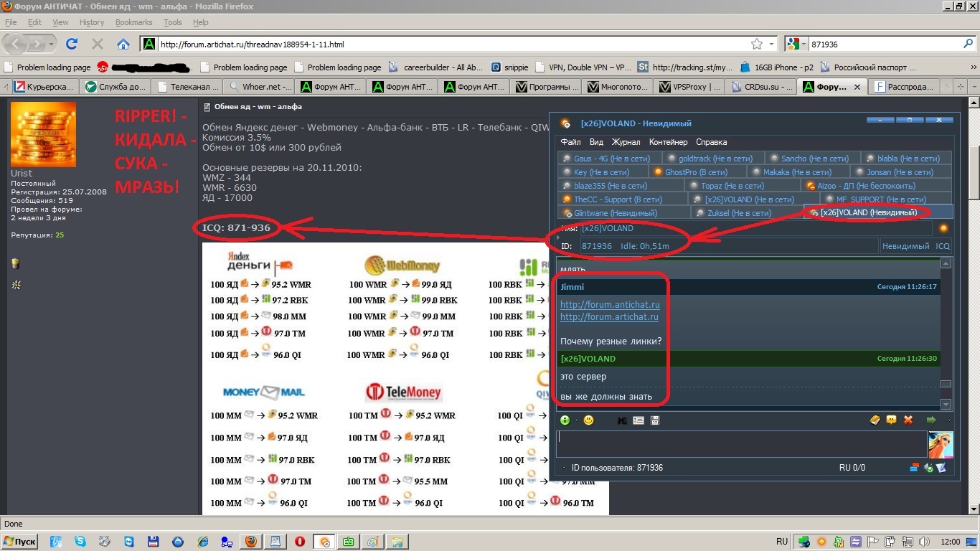The height and width of the screenshot is (551, 980).
Task: Click the green status icon in chat toolbar
Action: [x=565, y=420]
